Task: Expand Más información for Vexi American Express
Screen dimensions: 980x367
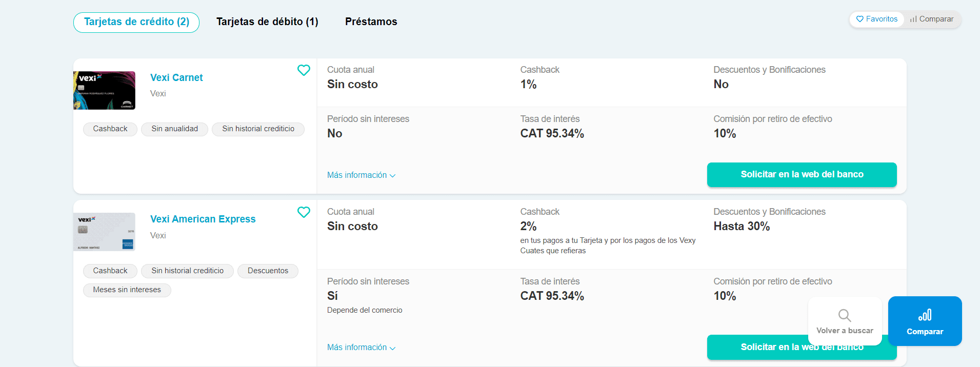Action: click(357, 347)
